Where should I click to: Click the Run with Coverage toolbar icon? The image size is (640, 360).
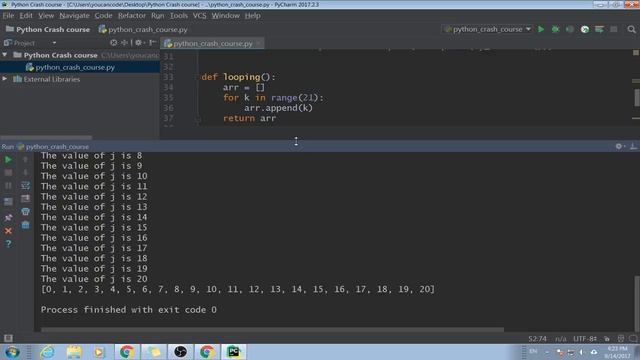pyautogui.click(x=570, y=29)
